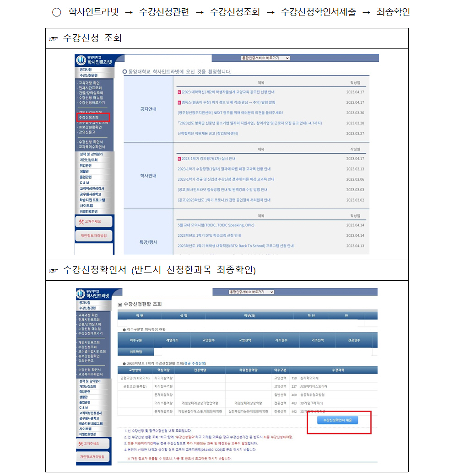Image resolution: width=454 pixels, height=476 pixels.
Task: Click the tools icon on the 고쳐주세요 button on the welcome page
Action: tap(81, 222)
